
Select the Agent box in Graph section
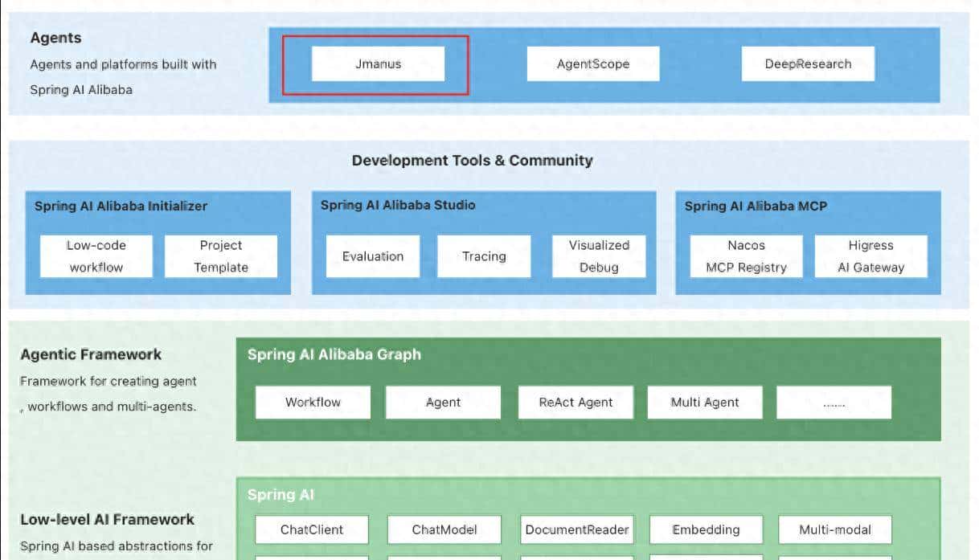pos(443,403)
